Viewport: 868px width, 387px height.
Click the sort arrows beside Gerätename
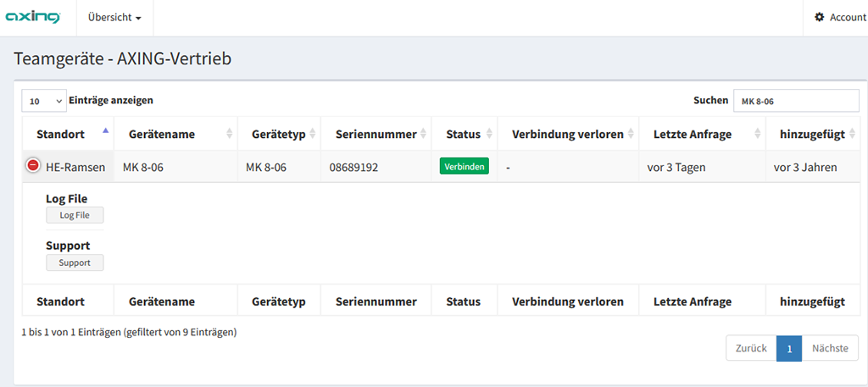tap(230, 133)
